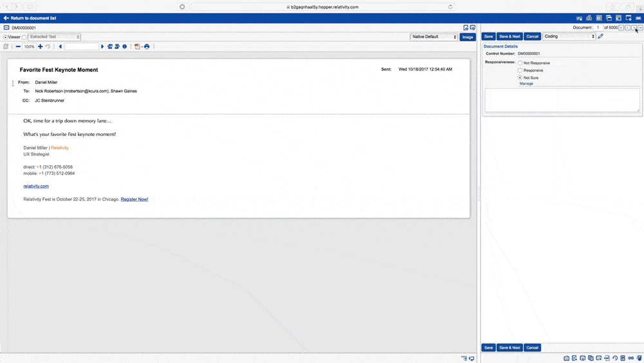Click the pencil edit layout icon
644x363 pixels.
pyautogui.click(x=601, y=37)
